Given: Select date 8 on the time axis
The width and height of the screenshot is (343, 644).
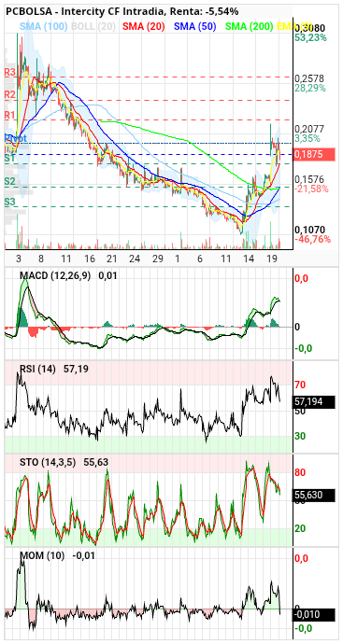Looking at the screenshot, I should (41, 259).
